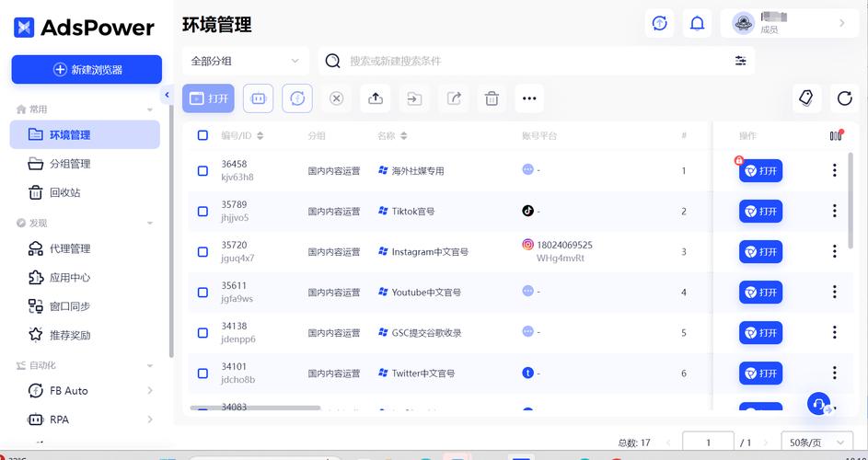Go to 分组管理 in sidebar

70,164
